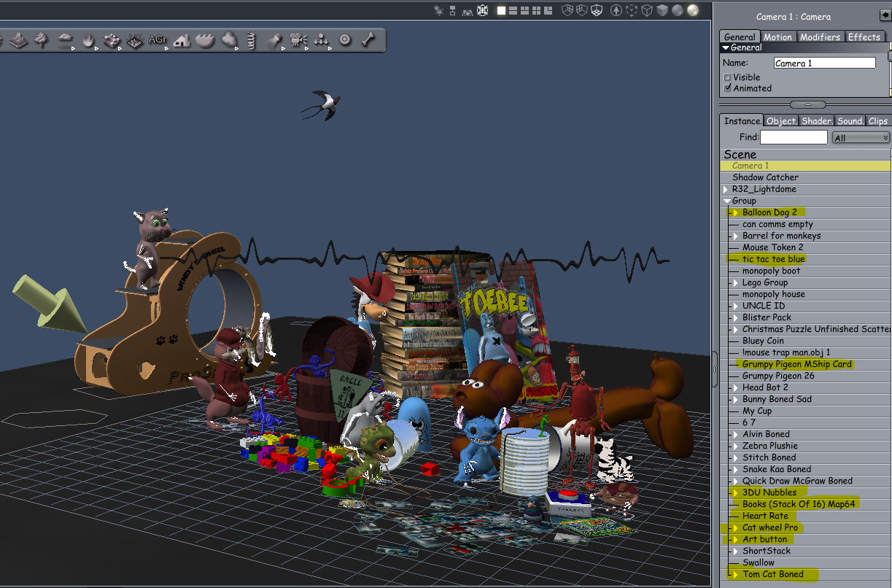Click the Find search field
Viewport: 892px width, 588px height.
794,137
